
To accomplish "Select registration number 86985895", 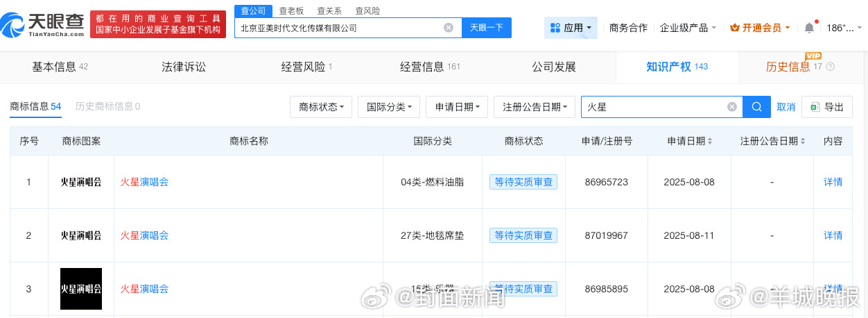I will [x=607, y=289].
